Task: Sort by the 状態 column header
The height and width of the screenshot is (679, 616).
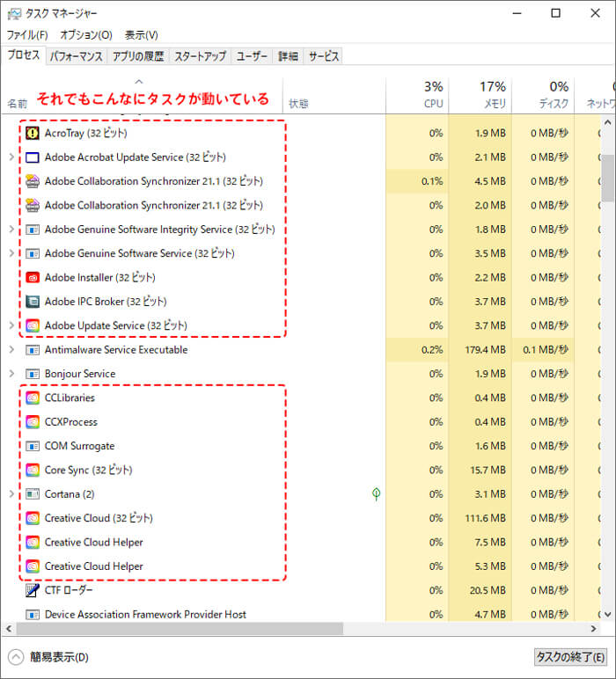Action: click(334, 95)
